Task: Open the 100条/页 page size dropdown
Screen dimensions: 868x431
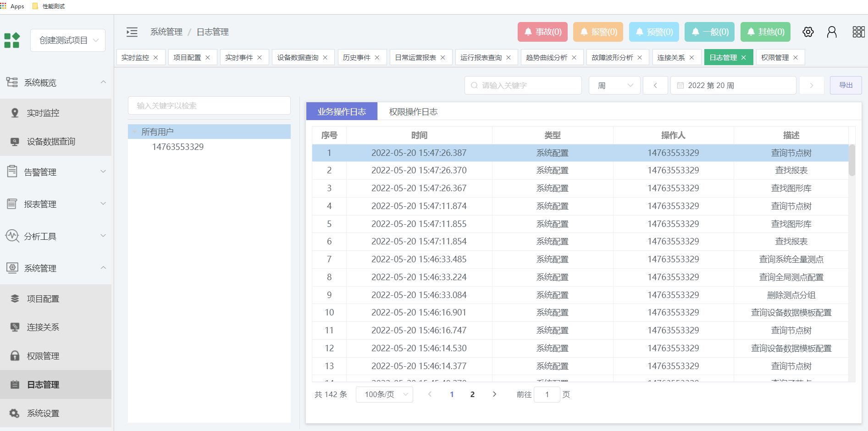Action: point(384,394)
